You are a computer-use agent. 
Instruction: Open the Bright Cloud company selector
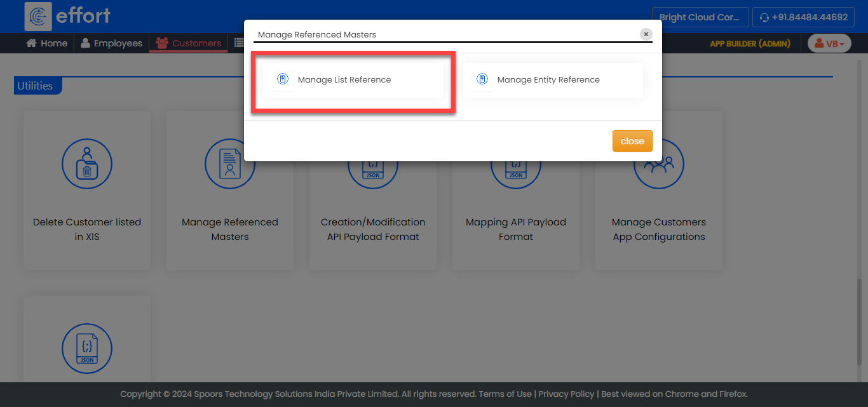[699, 17]
